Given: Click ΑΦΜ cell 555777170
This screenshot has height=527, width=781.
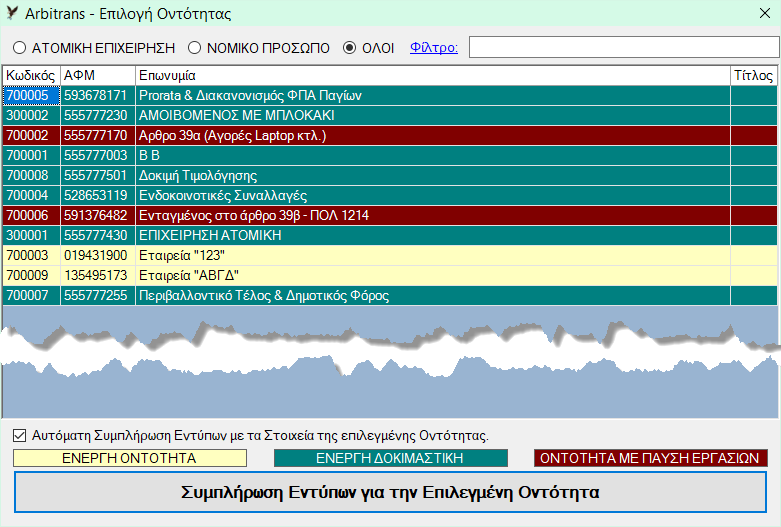Looking at the screenshot, I should point(98,135).
